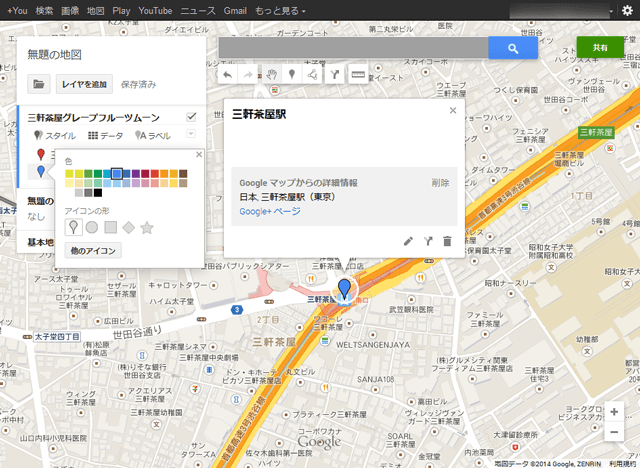Select the draw line tool
640x468 pixels.
coord(312,75)
